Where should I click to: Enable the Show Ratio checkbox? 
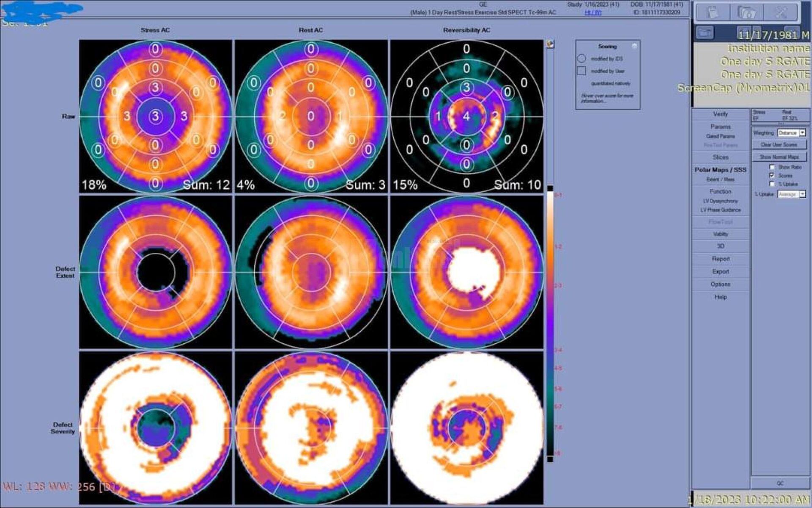click(x=772, y=167)
